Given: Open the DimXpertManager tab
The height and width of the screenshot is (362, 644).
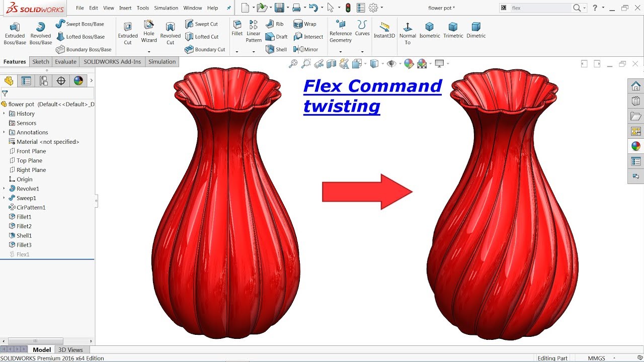Looking at the screenshot, I should (61, 81).
